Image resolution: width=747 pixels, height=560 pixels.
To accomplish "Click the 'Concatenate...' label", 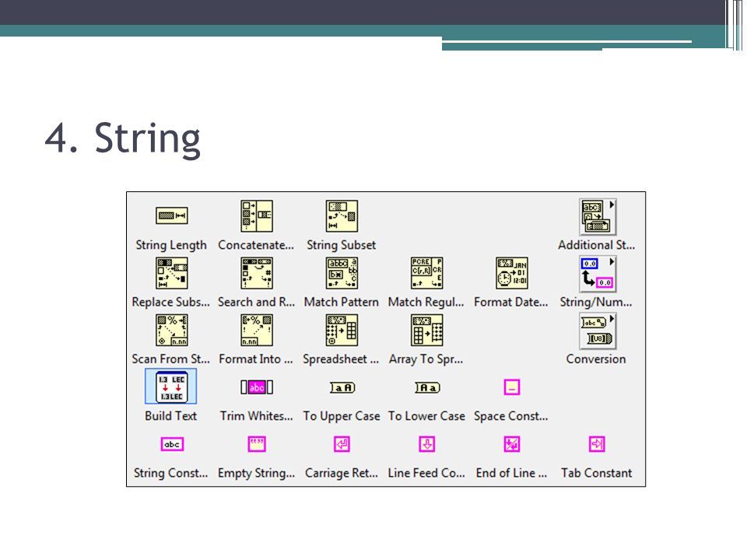I will pos(256,245).
